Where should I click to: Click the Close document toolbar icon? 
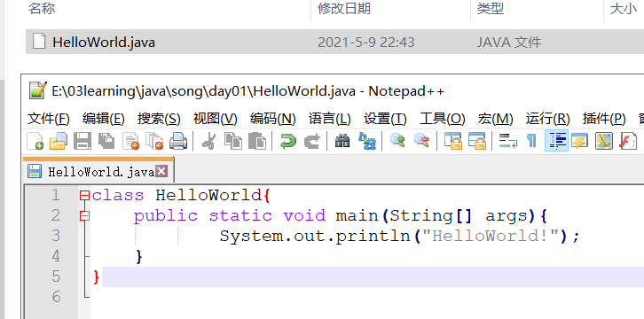[x=131, y=141]
